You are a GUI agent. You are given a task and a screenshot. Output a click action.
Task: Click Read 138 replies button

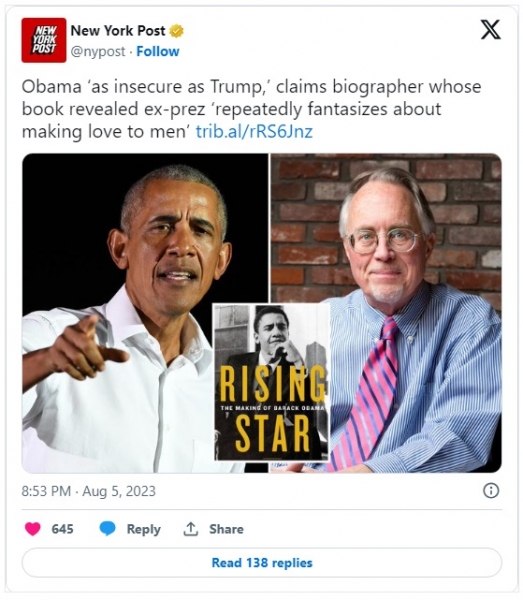pos(262,562)
